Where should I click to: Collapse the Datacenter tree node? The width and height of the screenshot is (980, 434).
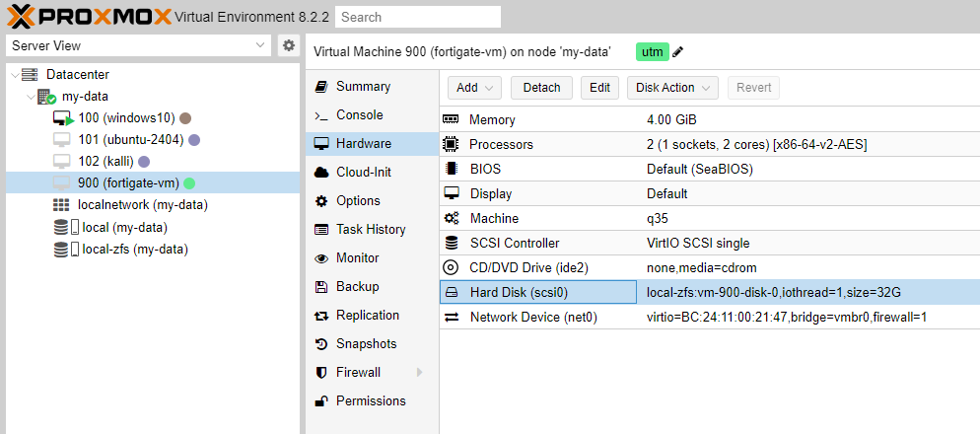[15, 75]
